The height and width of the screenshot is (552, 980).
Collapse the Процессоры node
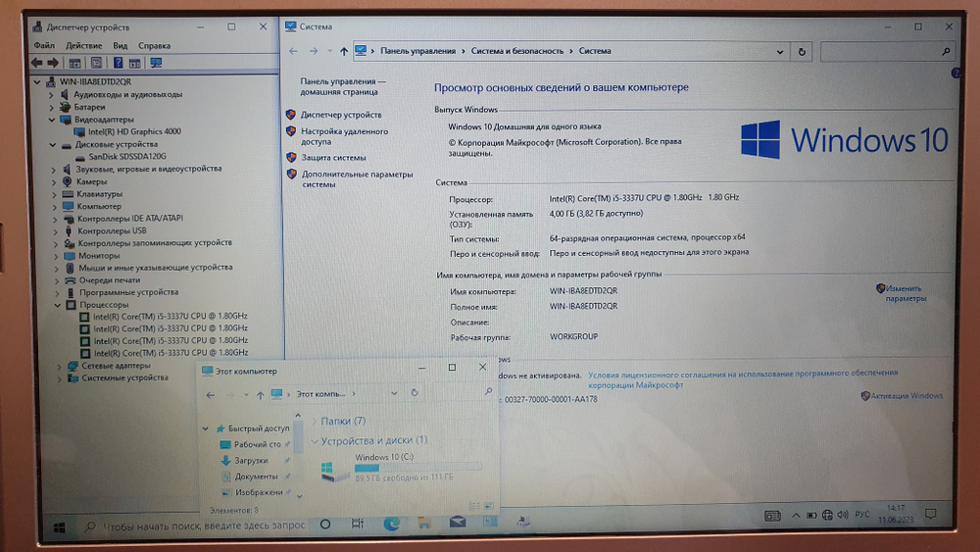tap(58, 305)
